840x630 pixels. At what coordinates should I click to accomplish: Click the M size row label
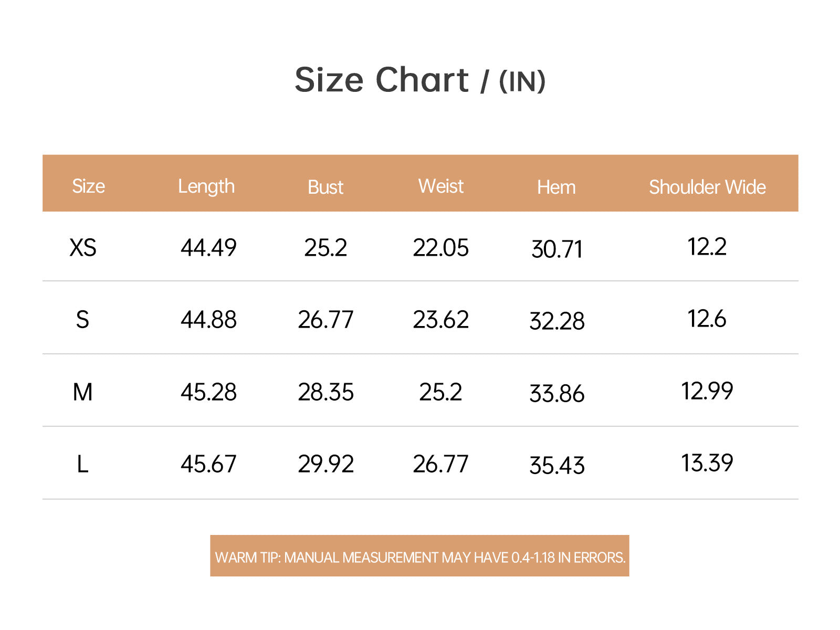click(x=82, y=392)
